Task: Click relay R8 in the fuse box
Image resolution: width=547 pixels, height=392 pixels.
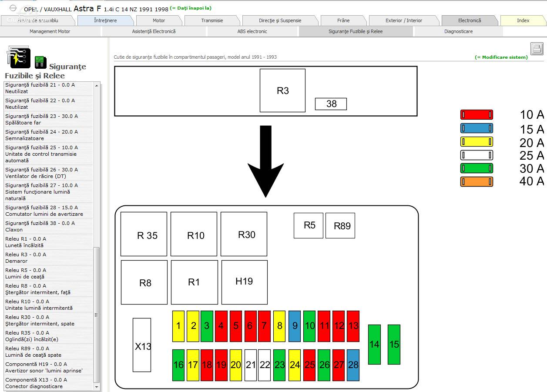Action: click(144, 282)
